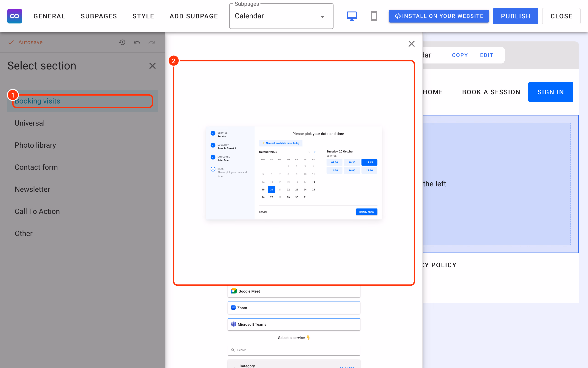Screen dimensions: 588x368
Task: Open the SUBPAGES menu
Action: (99, 16)
